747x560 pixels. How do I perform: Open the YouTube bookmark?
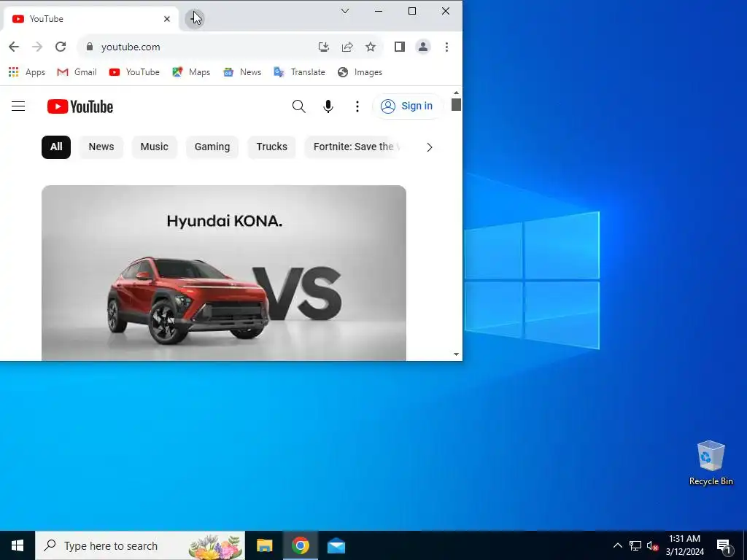(x=134, y=72)
